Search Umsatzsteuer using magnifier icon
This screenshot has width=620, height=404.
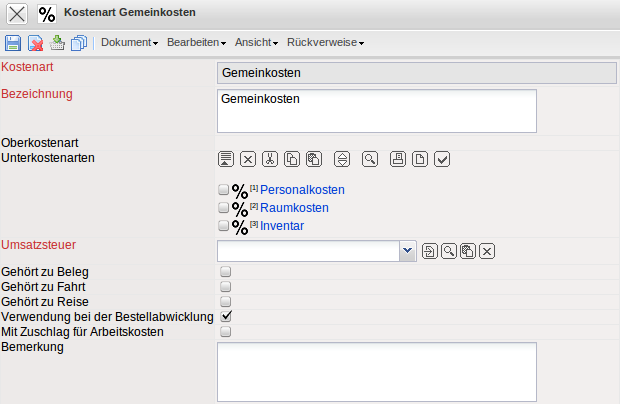pyautogui.click(x=449, y=251)
